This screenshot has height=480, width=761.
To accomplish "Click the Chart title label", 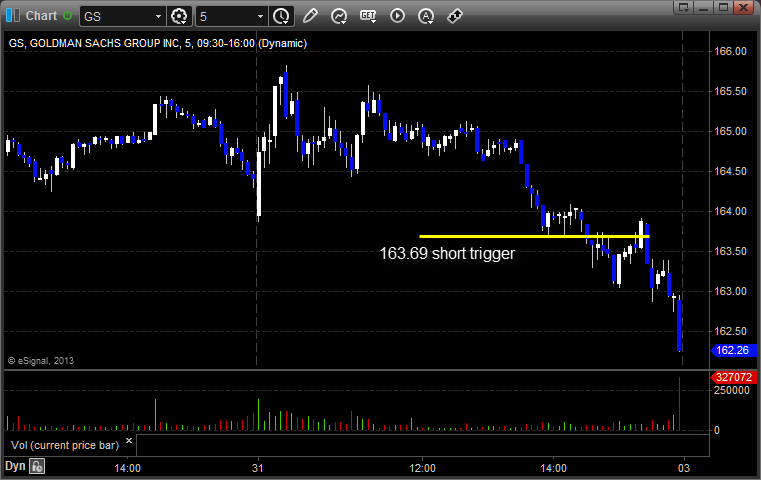I will click(x=41, y=16).
